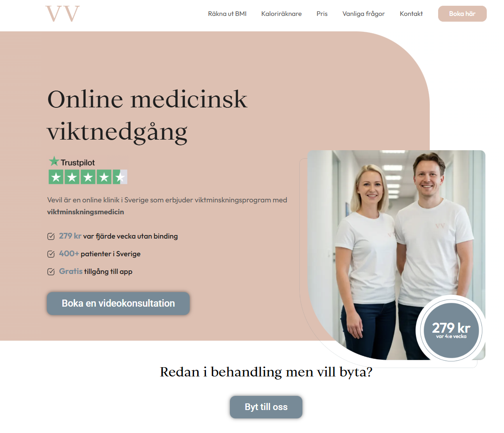Go to the Pris section

[322, 14]
